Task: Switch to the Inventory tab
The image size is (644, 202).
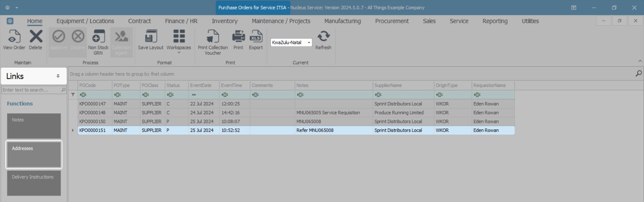Action: click(x=224, y=21)
